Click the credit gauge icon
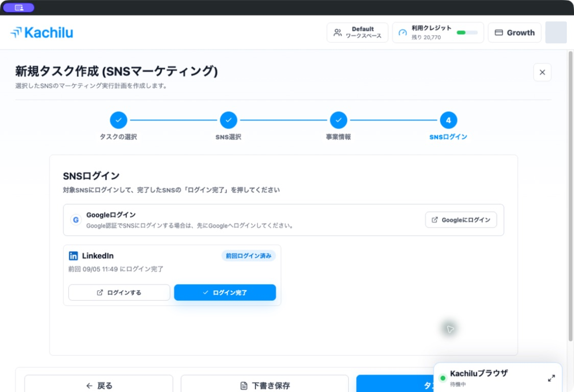 point(403,33)
